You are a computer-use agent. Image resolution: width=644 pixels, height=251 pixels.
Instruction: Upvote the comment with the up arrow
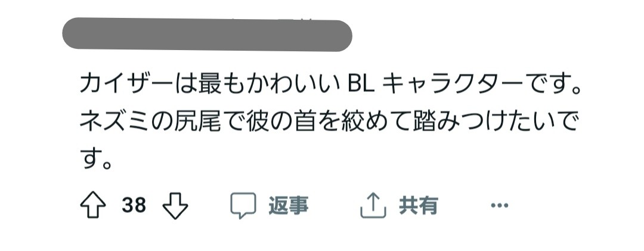[93, 205]
